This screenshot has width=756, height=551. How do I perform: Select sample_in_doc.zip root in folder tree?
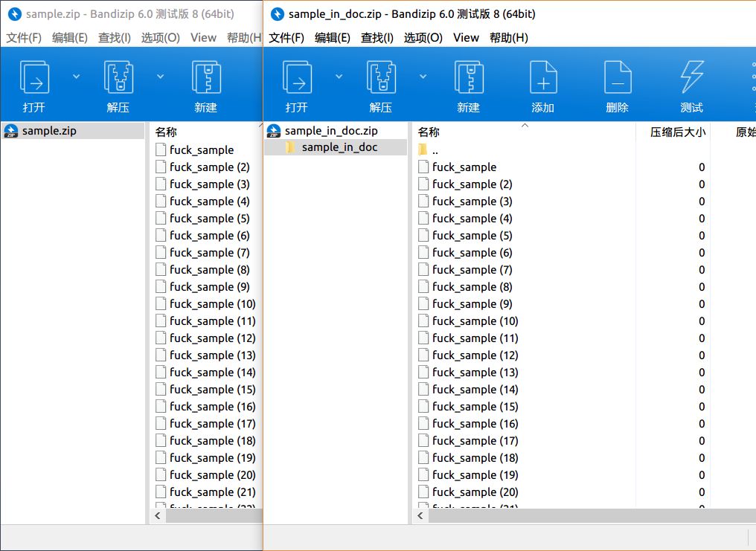coord(330,131)
